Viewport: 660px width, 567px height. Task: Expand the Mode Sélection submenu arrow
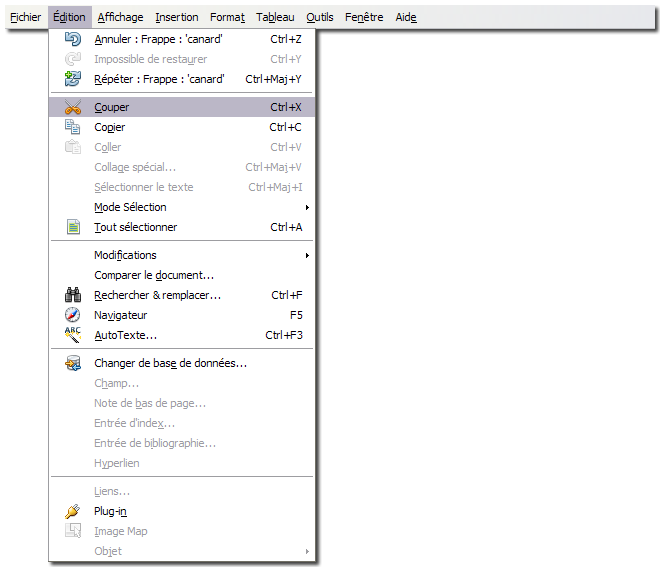pos(307,207)
